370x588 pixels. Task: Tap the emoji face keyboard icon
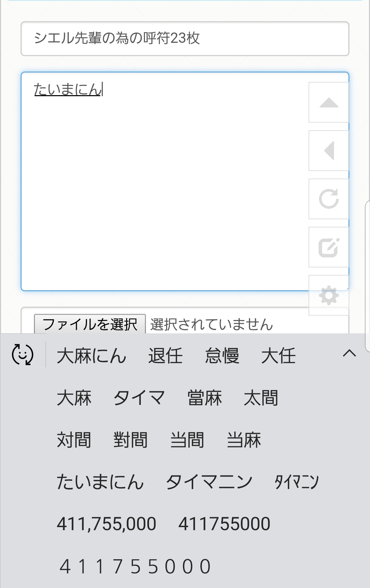point(23,355)
